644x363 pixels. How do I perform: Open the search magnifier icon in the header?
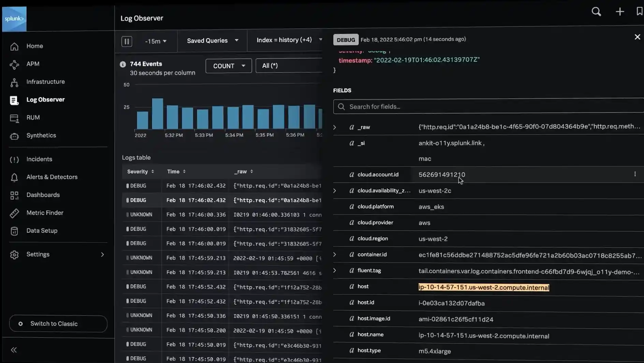pos(596,12)
